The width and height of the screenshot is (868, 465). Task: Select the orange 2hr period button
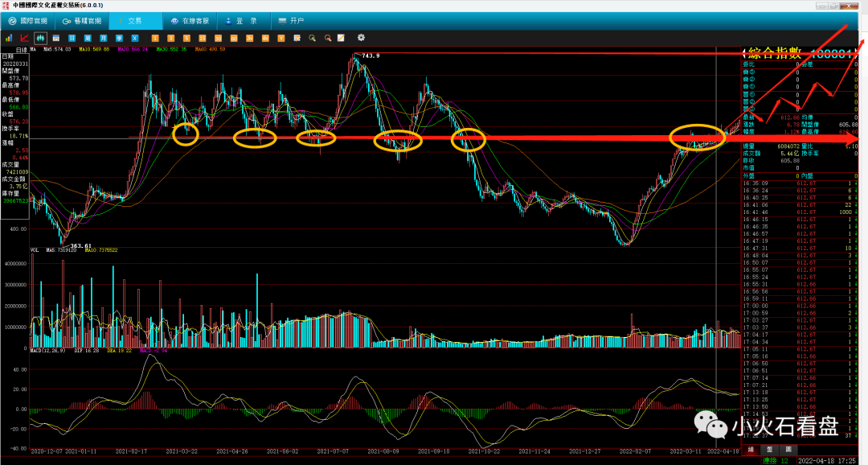pos(250,39)
